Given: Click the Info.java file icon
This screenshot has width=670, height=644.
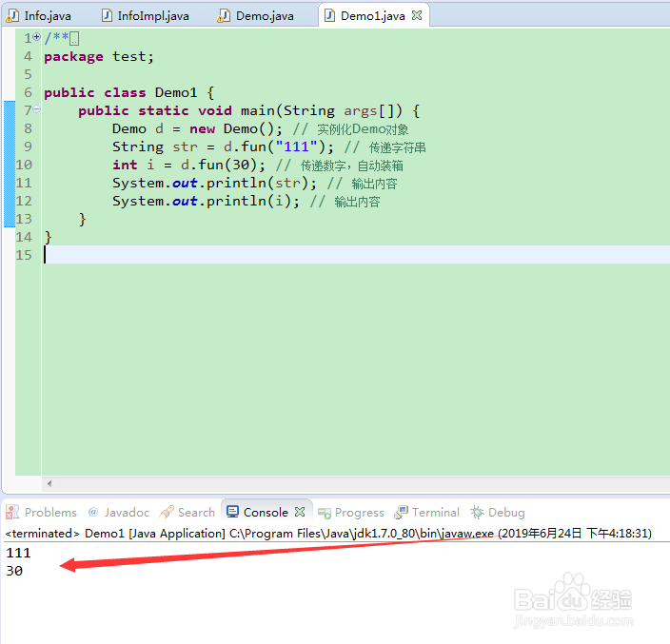Looking at the screenshot, I should (12, 16).
